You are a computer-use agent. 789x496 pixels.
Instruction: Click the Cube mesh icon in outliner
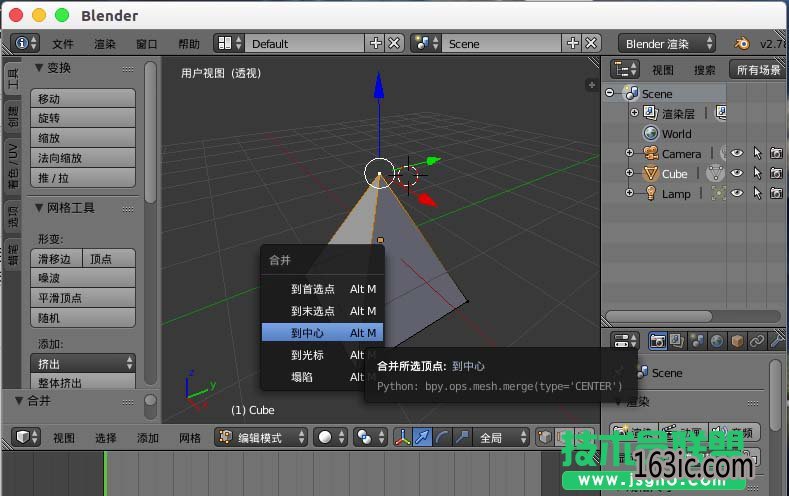tap(651, 174)
